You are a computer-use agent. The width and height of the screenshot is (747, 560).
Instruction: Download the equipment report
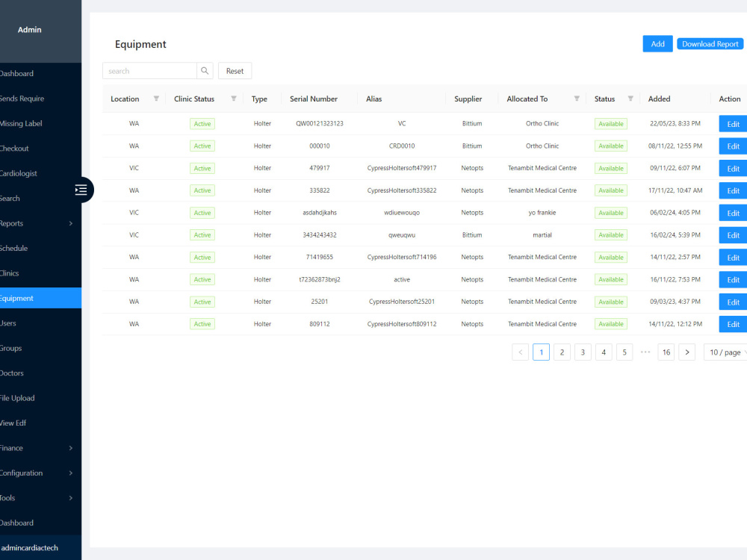(710, 43)
